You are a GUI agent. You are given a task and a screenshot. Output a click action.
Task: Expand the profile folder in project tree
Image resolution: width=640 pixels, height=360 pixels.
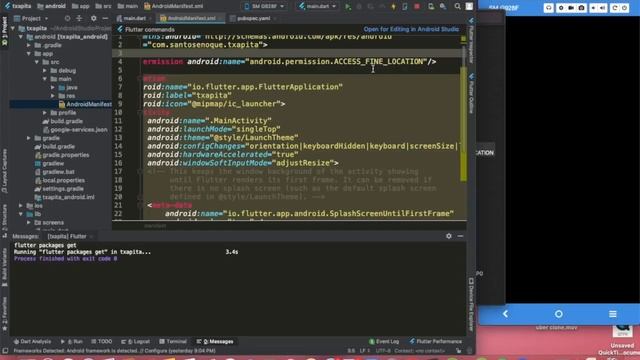click(x=45, y=113)
